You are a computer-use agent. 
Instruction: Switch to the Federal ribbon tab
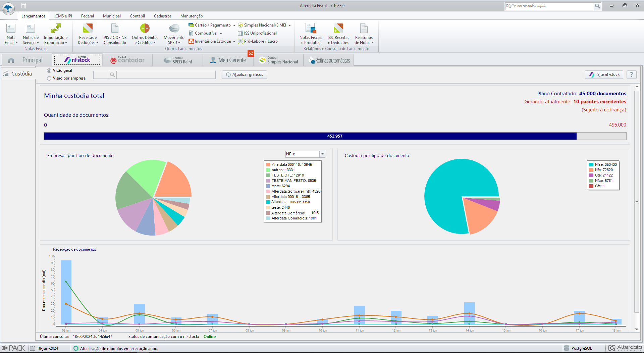tap(88, 16)
